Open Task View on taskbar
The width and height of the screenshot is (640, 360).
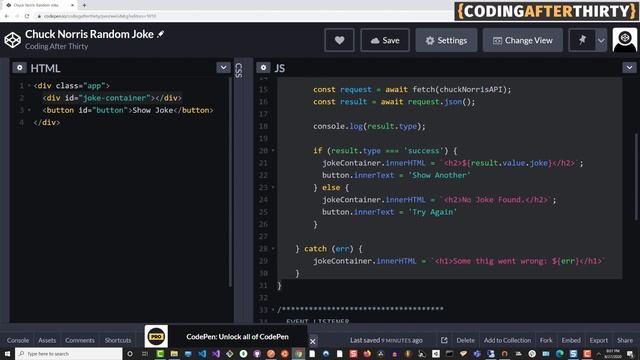pos(145,353)
